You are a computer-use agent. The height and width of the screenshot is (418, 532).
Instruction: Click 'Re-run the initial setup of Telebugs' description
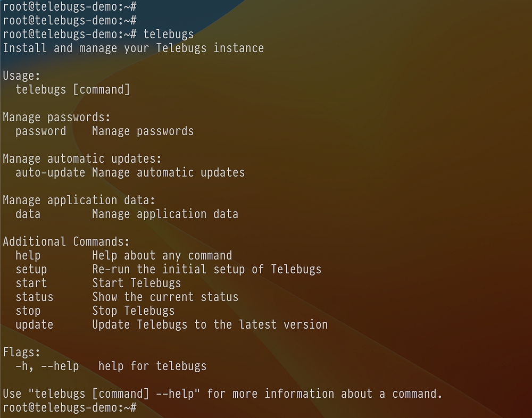[x=207, y=269]
